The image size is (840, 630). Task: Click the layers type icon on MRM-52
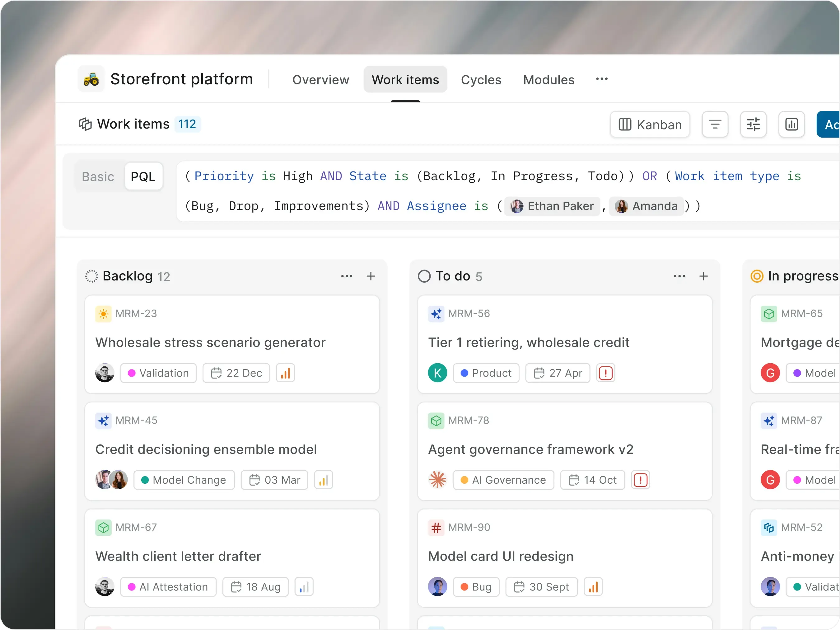click(769, 528)
